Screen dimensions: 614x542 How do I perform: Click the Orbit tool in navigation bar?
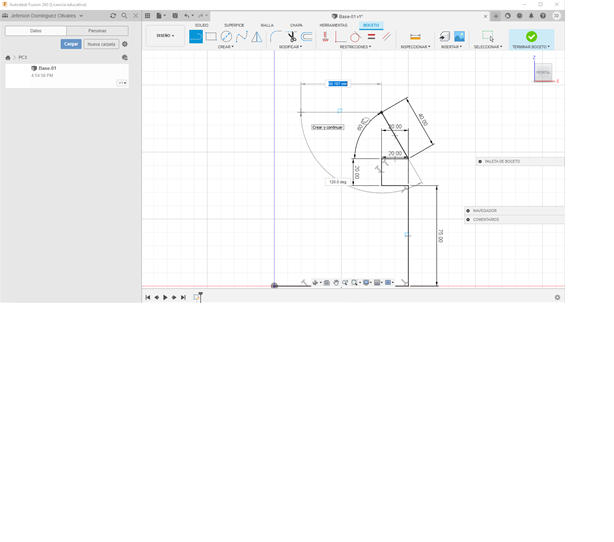[315, 282]
